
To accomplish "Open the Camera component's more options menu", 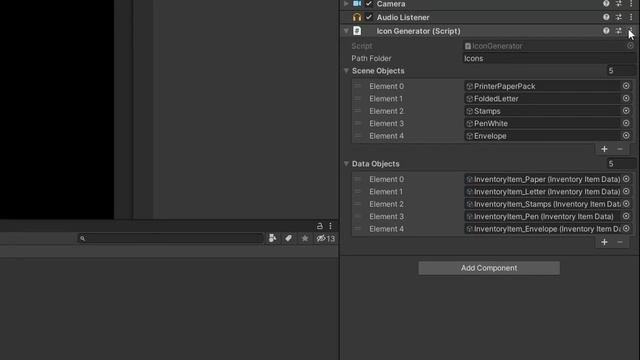I will coord(631,4).
